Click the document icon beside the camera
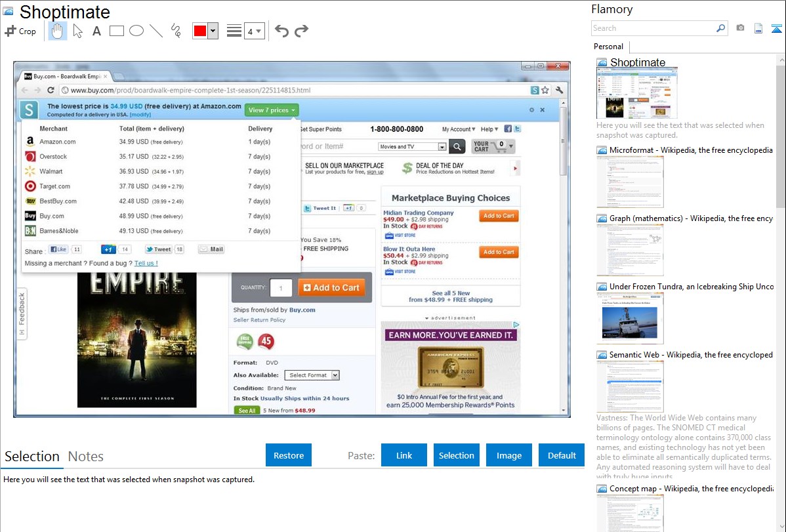Viewport: 786px width, 532px height. tap(758, 28)
